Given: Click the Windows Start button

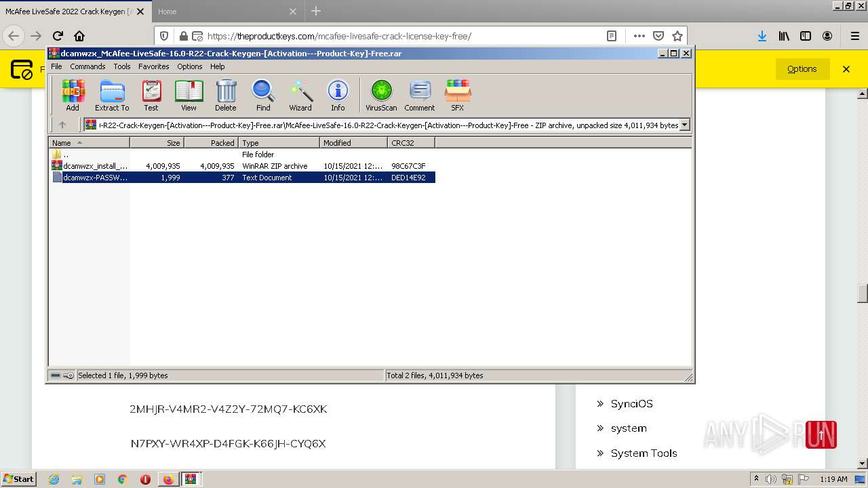Looking at the screenshot, I should (18, 479).
